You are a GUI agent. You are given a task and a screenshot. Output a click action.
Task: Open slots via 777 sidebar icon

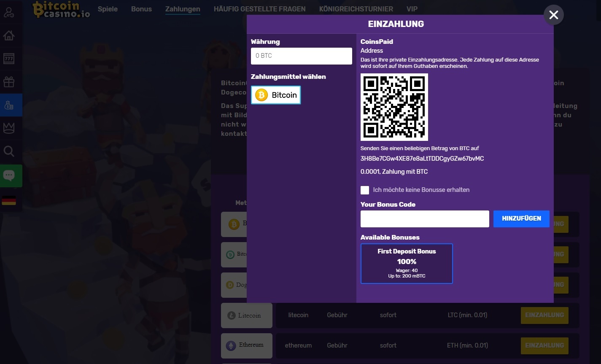tap(9, 59)
